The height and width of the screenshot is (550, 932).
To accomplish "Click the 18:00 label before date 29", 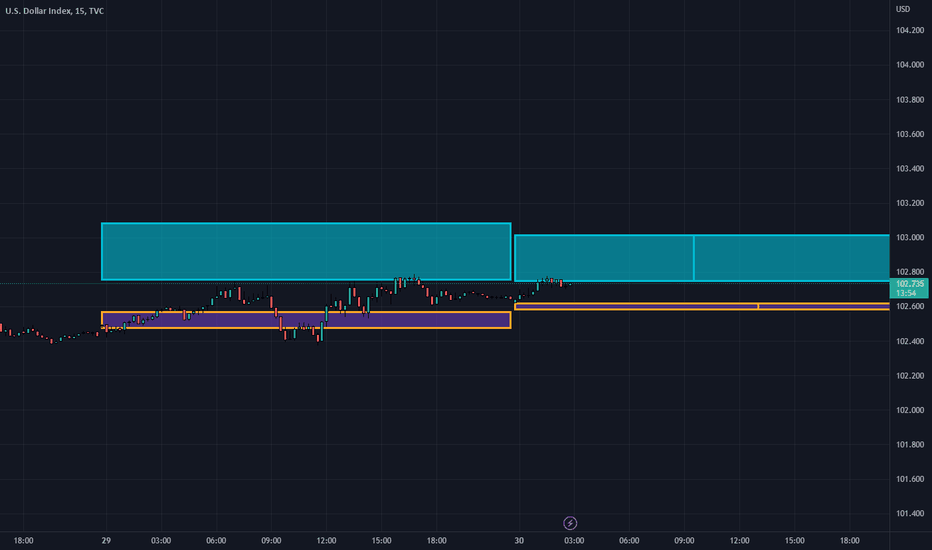I will click(23, 540).
